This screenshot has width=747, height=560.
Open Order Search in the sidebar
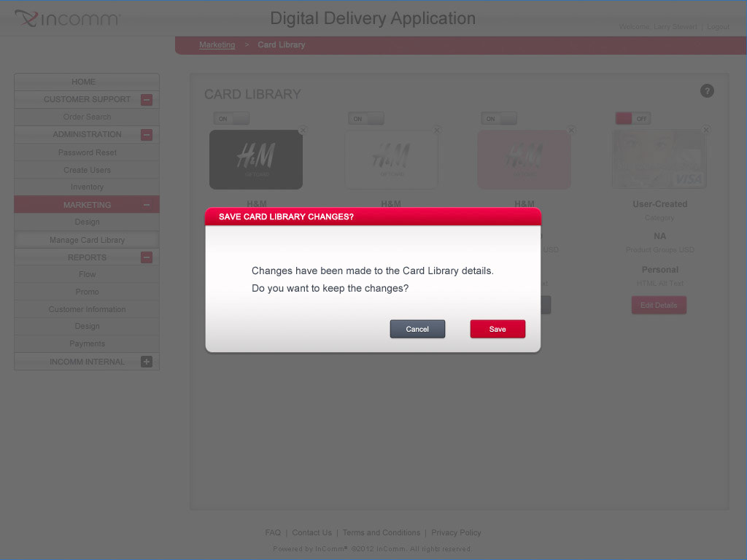tap(87, 117)
